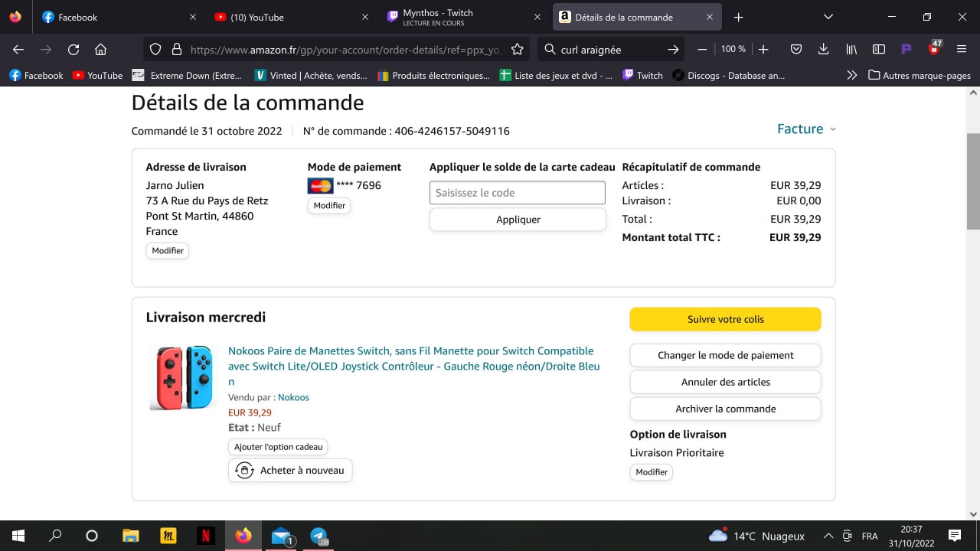Focus the gift card code input field
980x551 pixels.
pos(518,193)
